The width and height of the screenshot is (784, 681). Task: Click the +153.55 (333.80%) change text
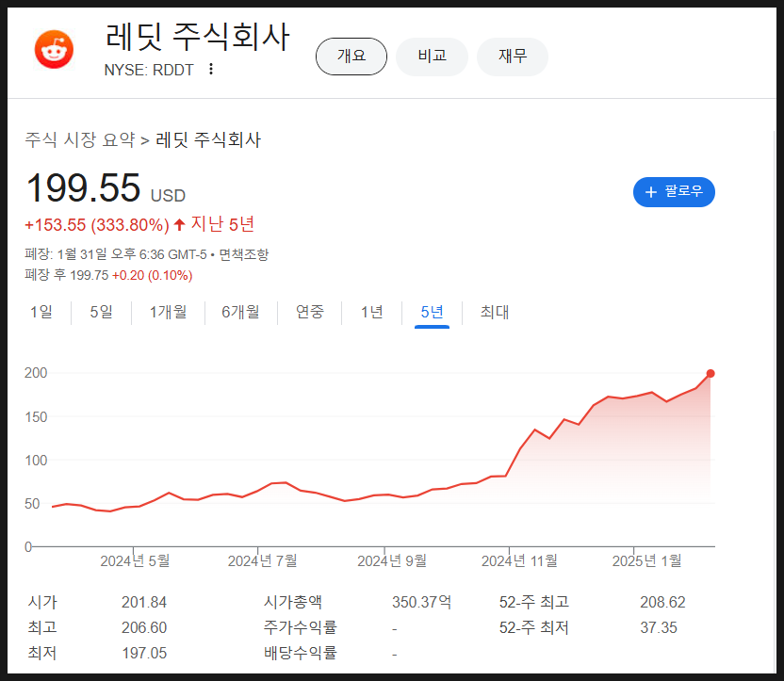tap(97, 225)
